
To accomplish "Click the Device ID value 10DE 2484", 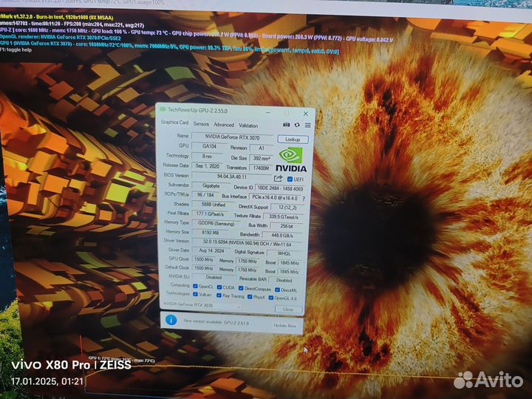I will [280, 188].
